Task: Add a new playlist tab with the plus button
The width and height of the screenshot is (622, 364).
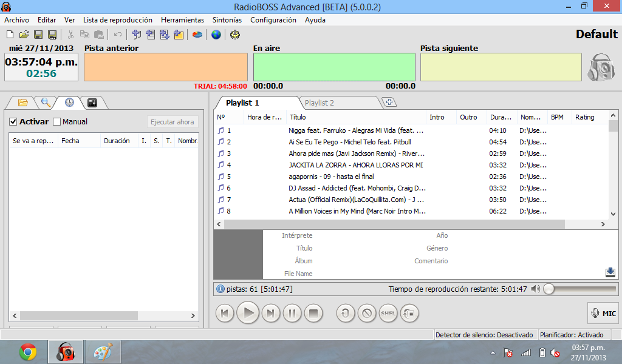Action: point(389,102)
